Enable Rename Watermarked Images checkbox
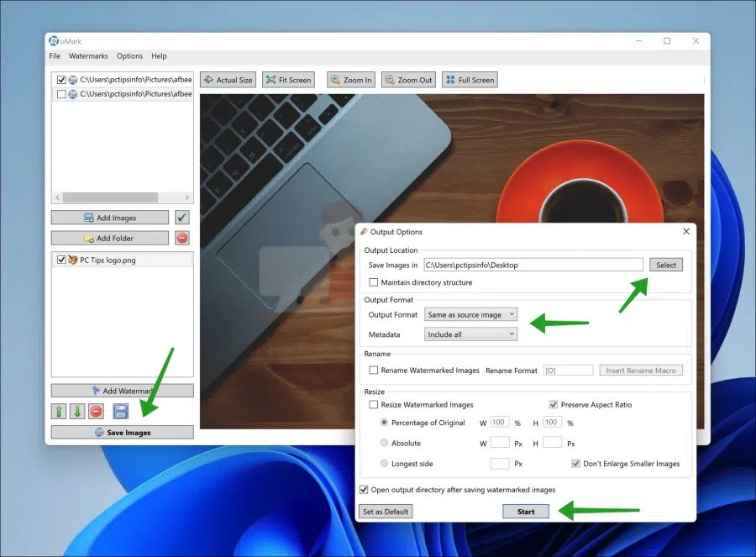Viewport: 756px width, 557px height. tap(373, 370)
